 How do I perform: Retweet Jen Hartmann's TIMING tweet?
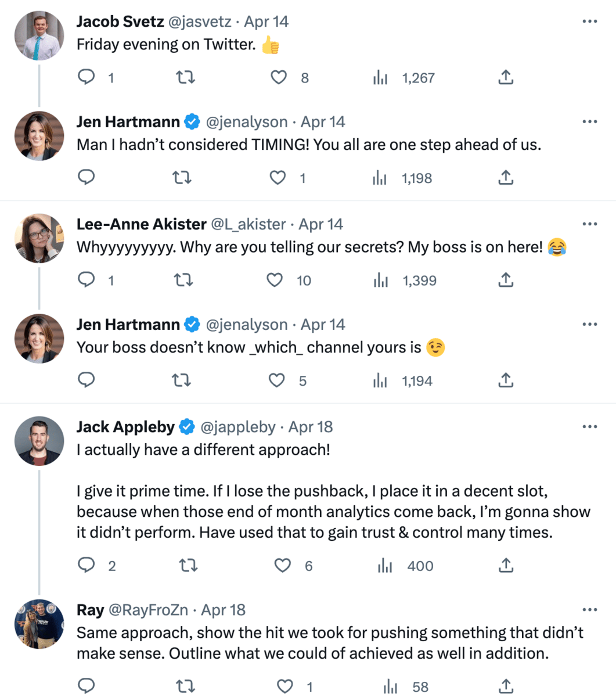click(183, 178)
